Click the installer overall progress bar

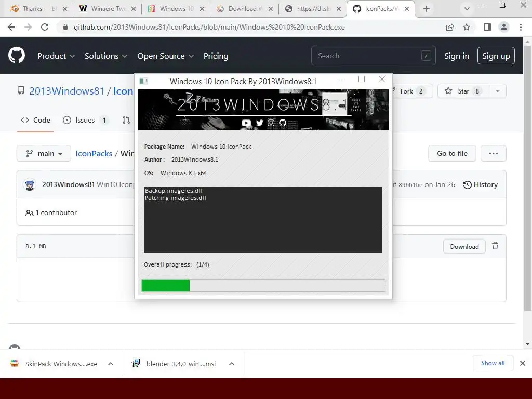pos(263,285)
